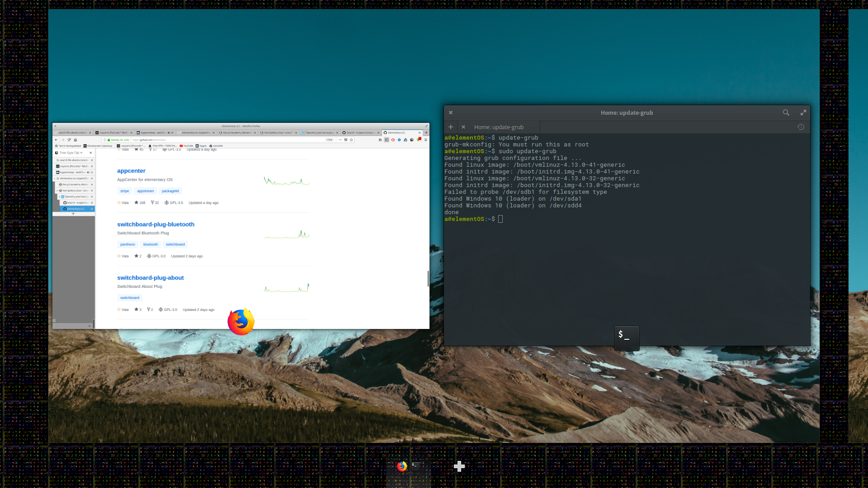Add a new workspace with the plus icon
Screen dimensions: 868x488
coord(459,466)
